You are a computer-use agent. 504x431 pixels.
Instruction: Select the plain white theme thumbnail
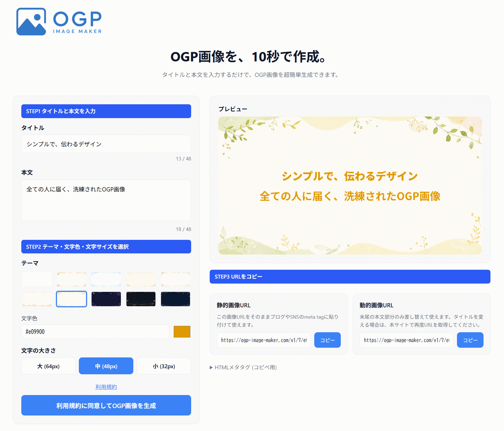tap(37, 279)
